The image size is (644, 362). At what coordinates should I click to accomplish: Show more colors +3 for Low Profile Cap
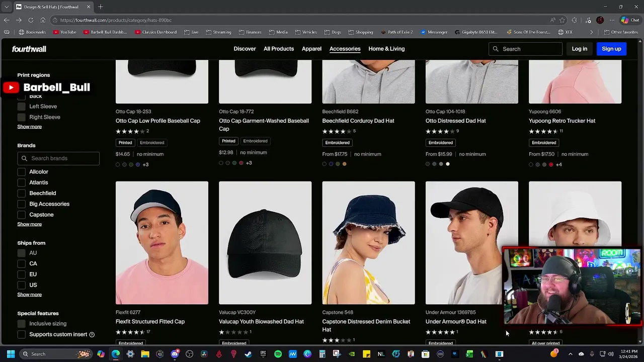(x=145, y=164)
